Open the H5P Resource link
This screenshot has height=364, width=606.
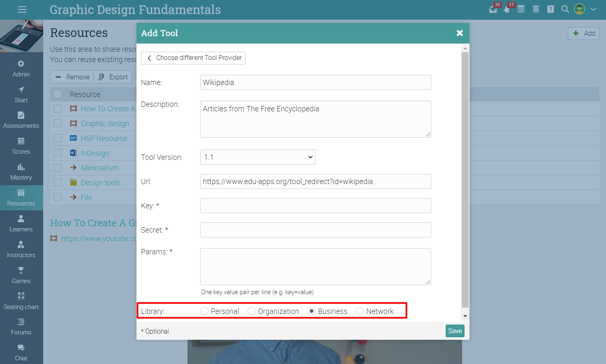[104, 138]
